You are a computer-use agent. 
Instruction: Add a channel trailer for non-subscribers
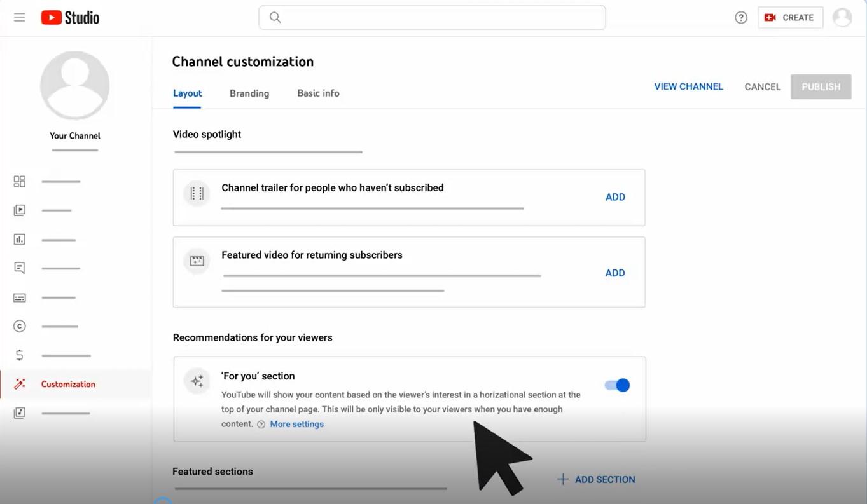(614, 197)
